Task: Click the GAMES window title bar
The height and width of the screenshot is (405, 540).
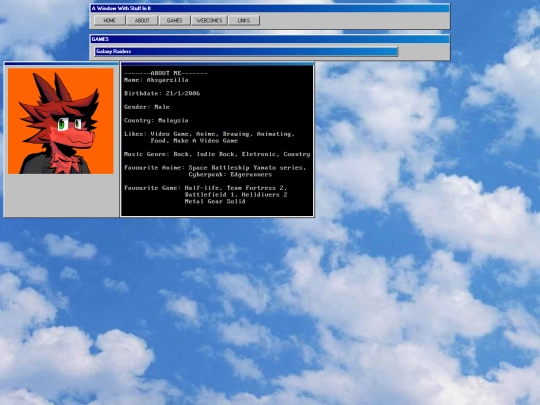Action: [x=270, y=39]
